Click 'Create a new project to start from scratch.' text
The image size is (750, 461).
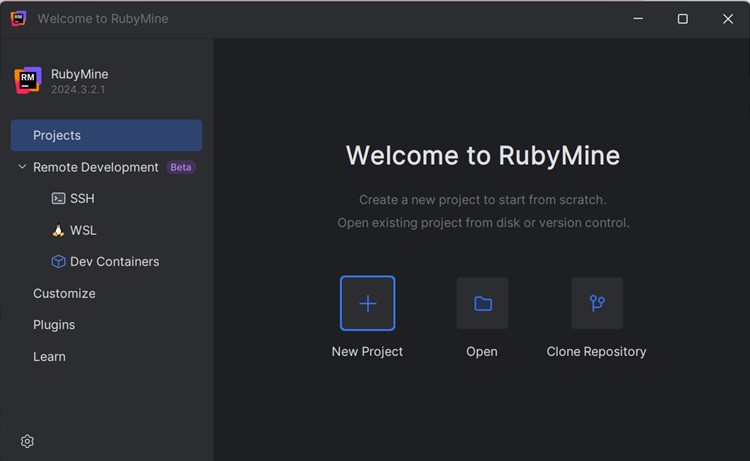pos(483,199)
